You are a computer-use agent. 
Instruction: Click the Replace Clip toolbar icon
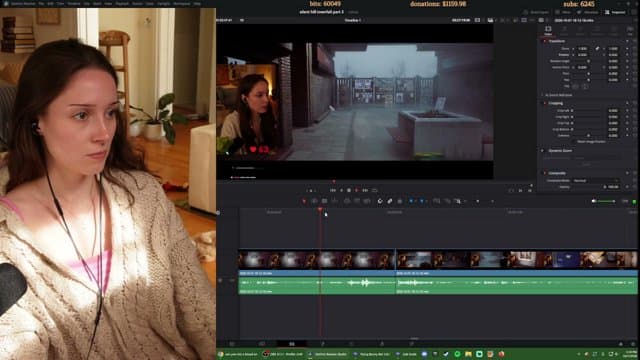point(367,201)
